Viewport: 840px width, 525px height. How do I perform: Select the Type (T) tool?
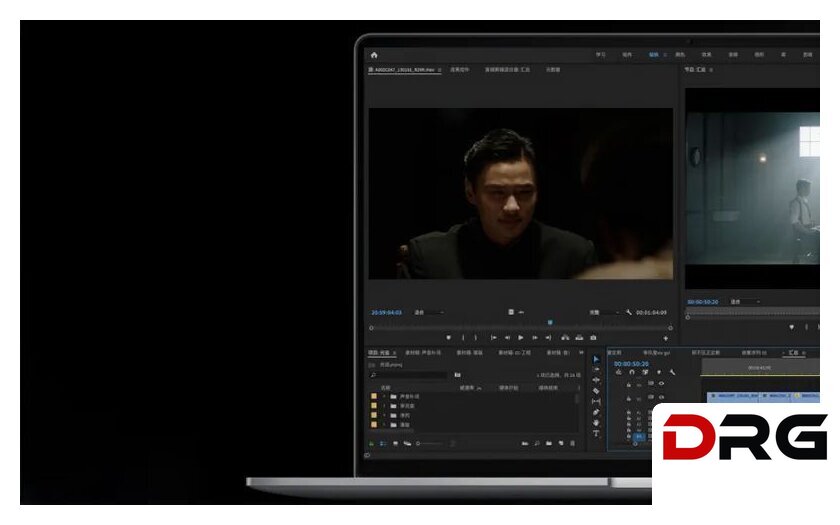pyautogui.click(x=596, y=433)
